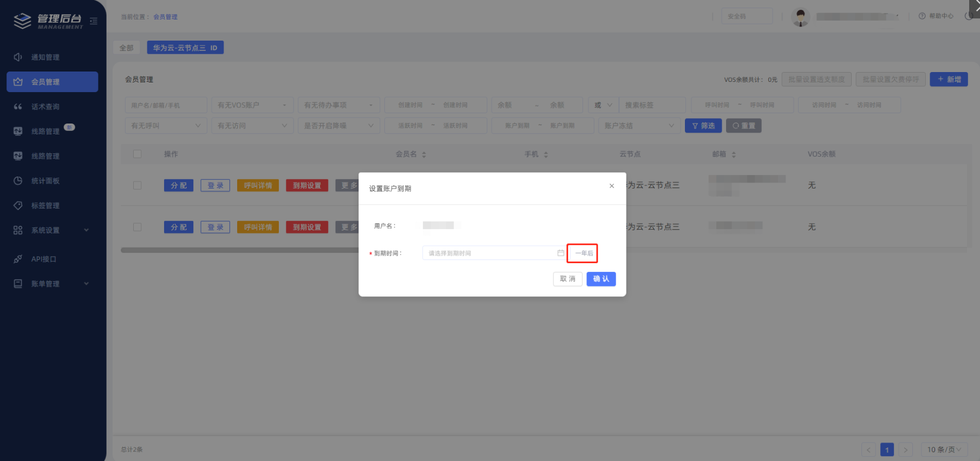This screenshot has width=980, height=461.
Task: Check the first member row checkbox
Action: (138, 185)
